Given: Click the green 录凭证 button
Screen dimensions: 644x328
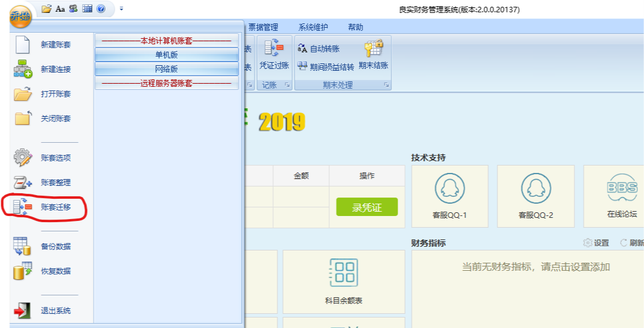Looking at the screenshot, I should (x=367, y=207).
